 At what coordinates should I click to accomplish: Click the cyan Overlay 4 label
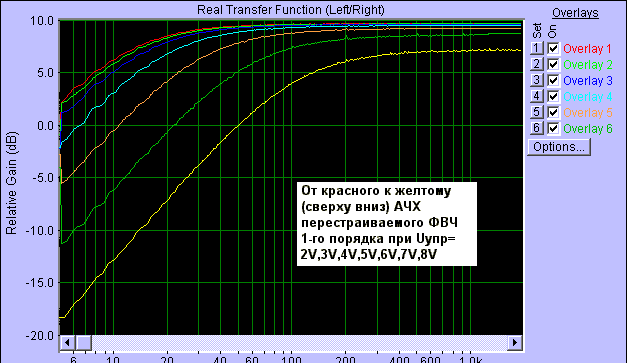(x=588, y=97)
